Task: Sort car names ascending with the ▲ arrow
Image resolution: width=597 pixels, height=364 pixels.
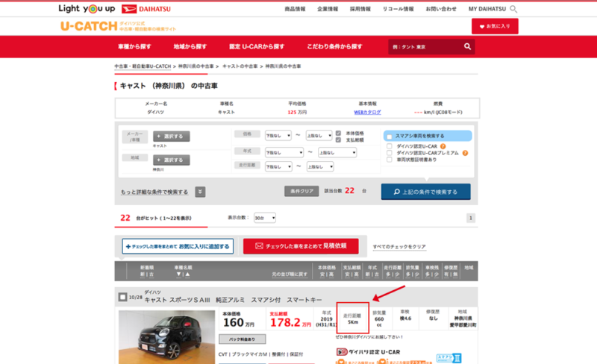Action: [x=187, y=274]
